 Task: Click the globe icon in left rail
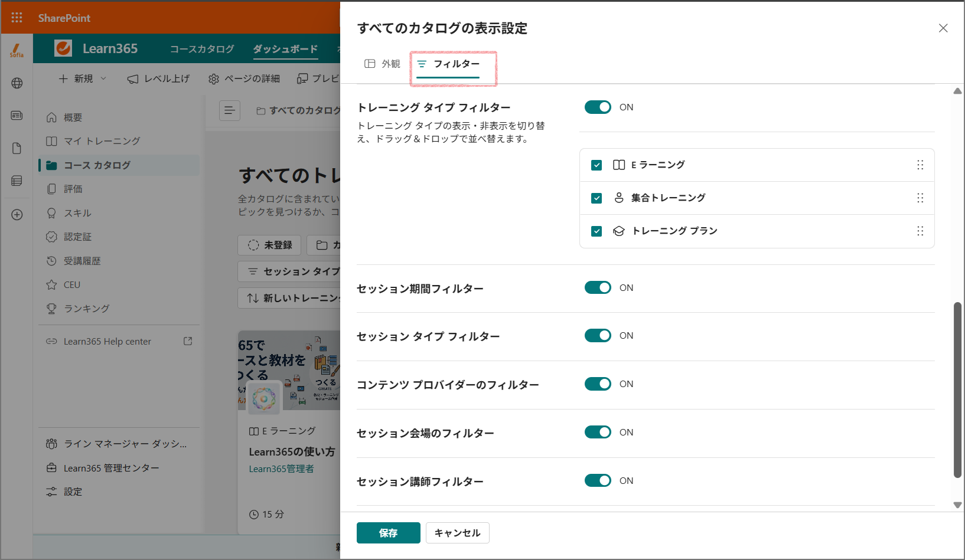point(17,83)
